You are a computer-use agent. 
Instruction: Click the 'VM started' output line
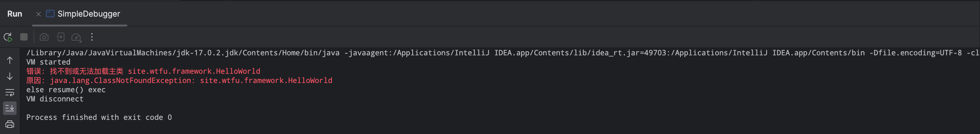48,62
